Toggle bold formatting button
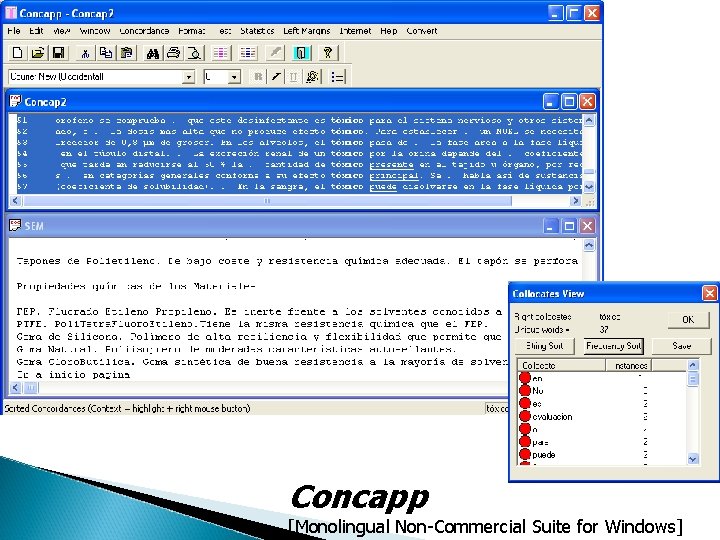 pyautogui.click(x=259, y=77)
